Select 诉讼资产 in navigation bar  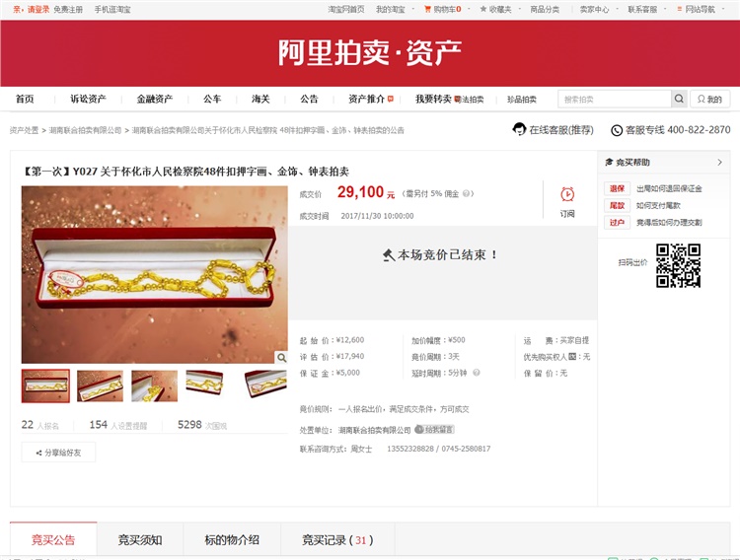[88, 99]
